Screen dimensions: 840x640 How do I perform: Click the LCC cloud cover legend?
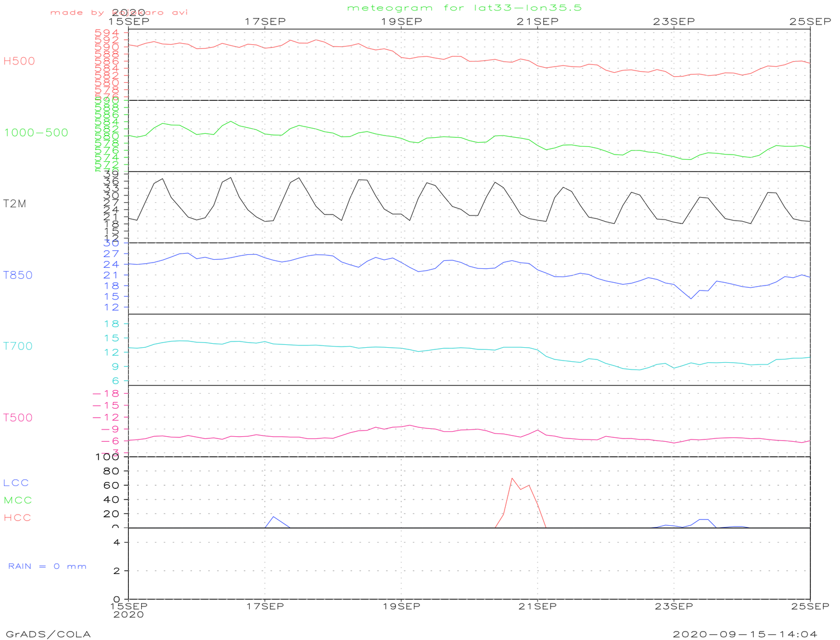(16, 483)
